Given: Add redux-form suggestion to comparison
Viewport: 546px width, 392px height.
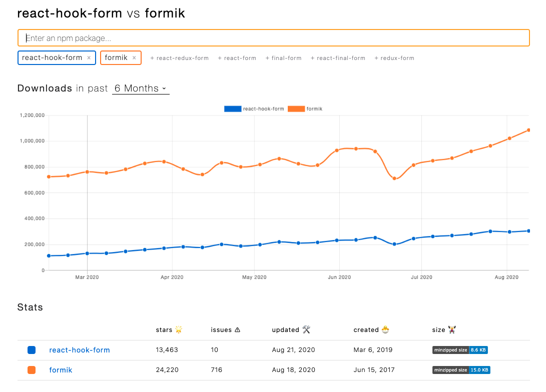Looking at the screenshot, I should point(394,58).
